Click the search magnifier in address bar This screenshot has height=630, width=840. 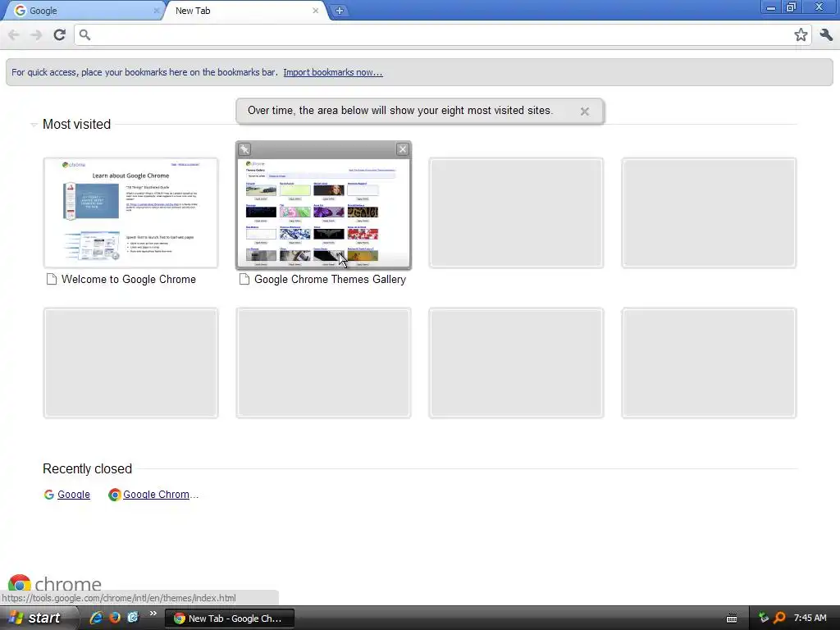[x=84, y=34]
